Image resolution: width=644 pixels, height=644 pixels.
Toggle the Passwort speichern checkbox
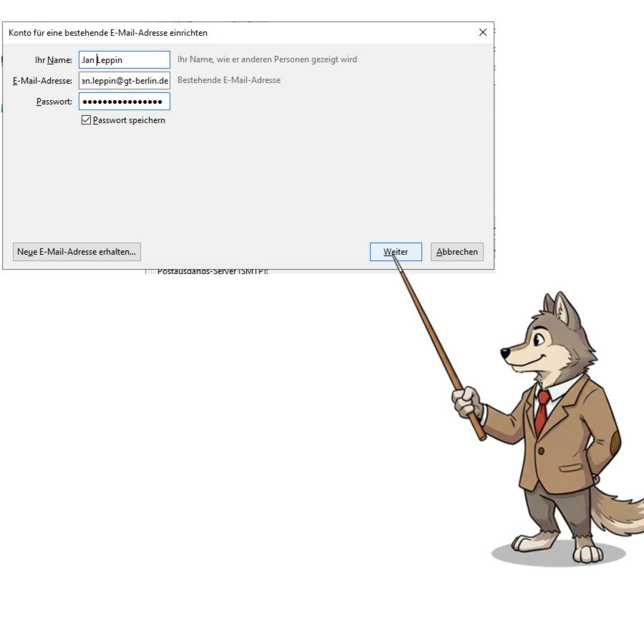87,120
